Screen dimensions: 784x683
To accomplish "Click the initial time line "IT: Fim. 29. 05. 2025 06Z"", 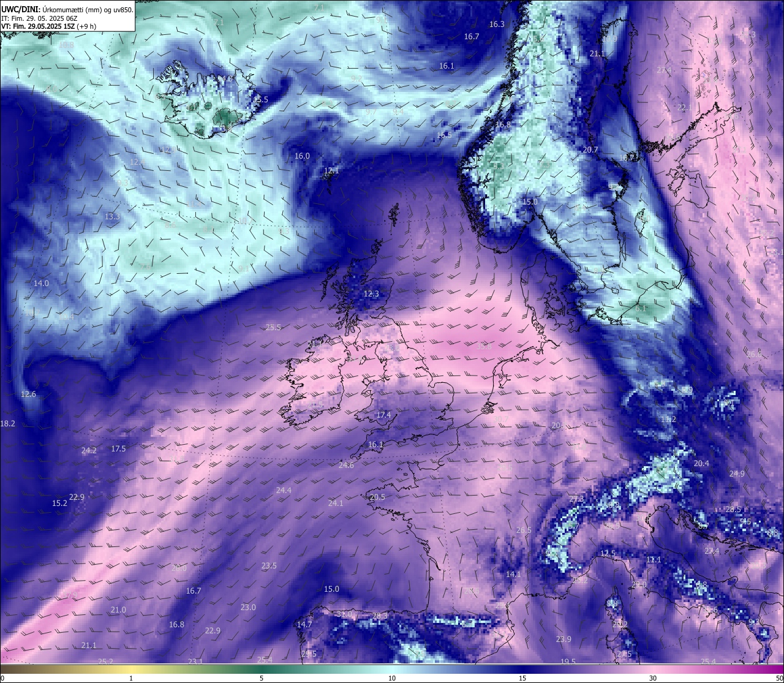I will click(x=39, y=18).
